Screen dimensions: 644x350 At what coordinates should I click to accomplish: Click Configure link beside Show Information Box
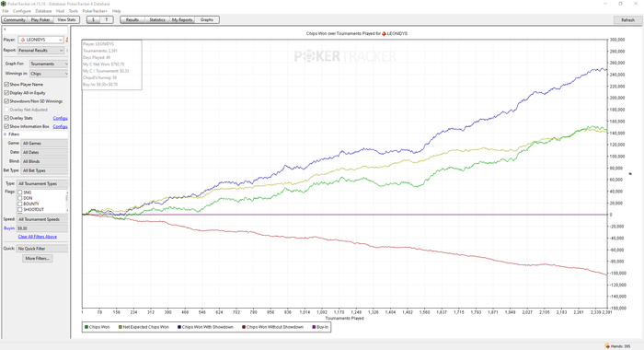[x=61, y=127]
